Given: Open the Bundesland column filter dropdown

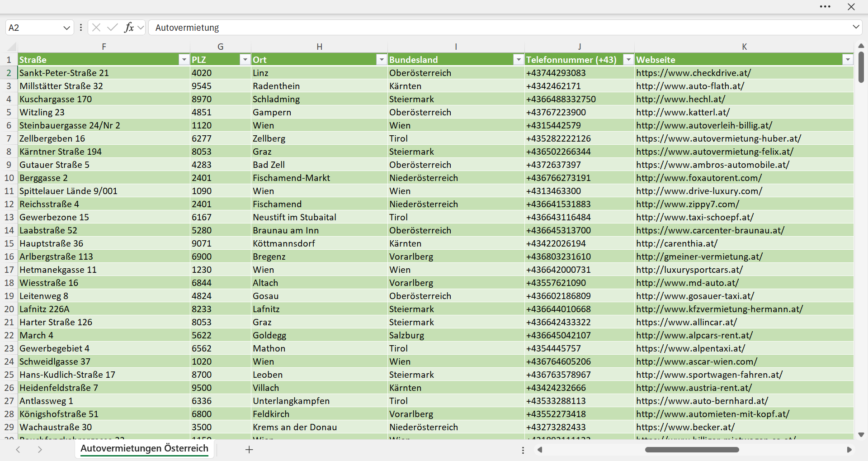Looking at the screenshot, I should point(519,60).
